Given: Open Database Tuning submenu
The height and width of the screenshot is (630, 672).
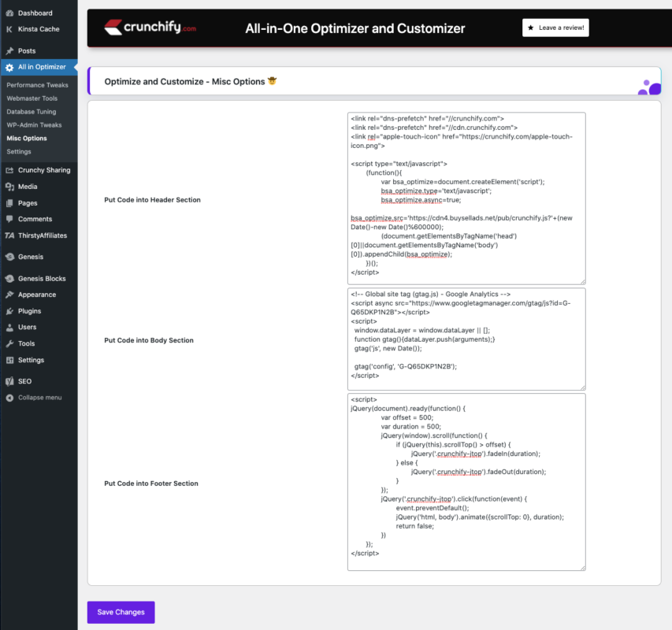Looking at the screenshot, I should [32, 112].
